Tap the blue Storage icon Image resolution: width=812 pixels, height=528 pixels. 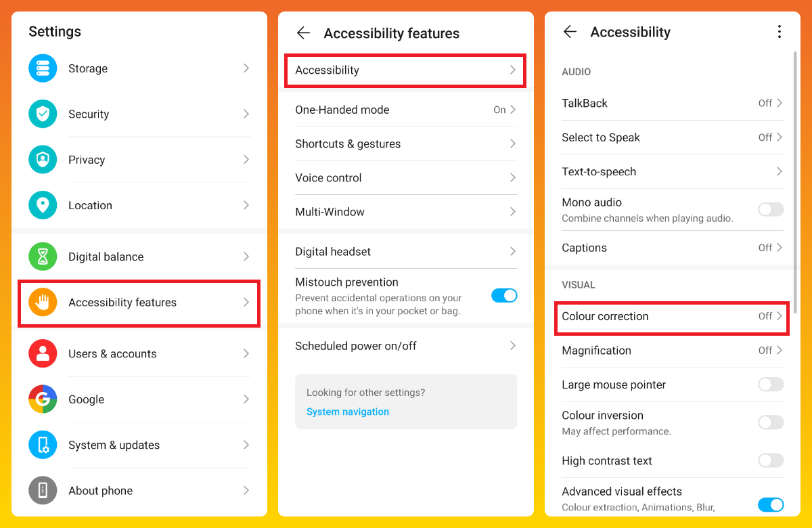tap(43, 68)
